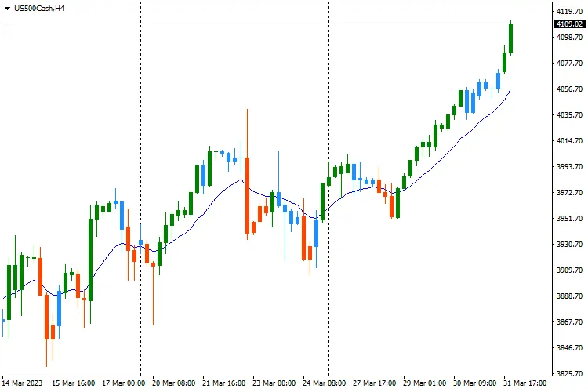Click the 29 Mar 01:00 time label
588x392 pixels.
click(424, 384)
